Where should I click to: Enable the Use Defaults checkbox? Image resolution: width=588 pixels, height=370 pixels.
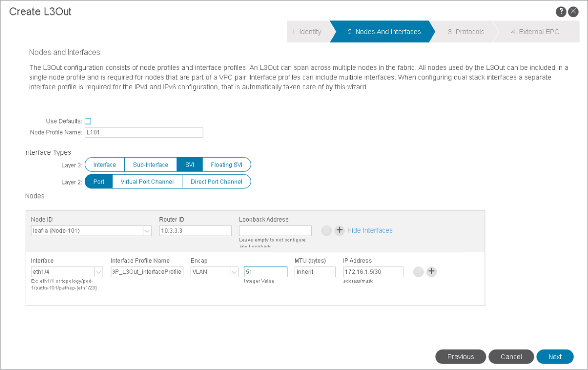[x=88, y=121]
